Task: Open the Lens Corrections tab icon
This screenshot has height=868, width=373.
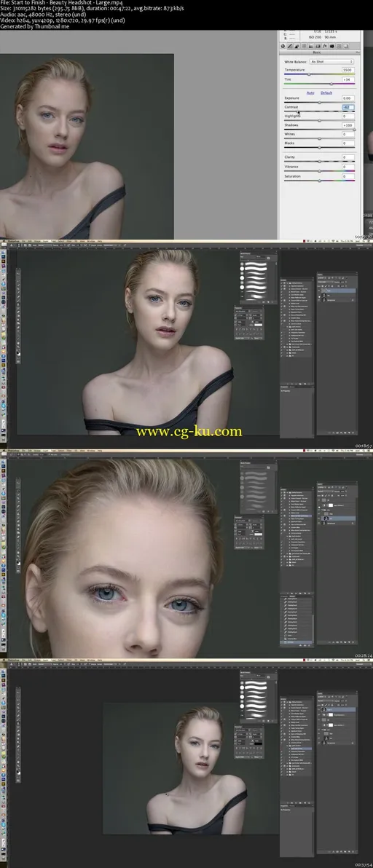Action: 318,46
